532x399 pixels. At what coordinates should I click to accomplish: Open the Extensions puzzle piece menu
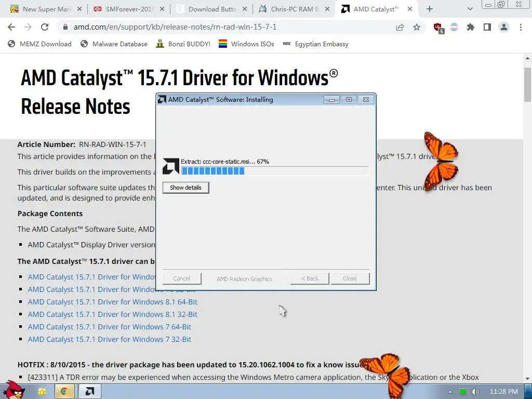click(x=471, y=27)
